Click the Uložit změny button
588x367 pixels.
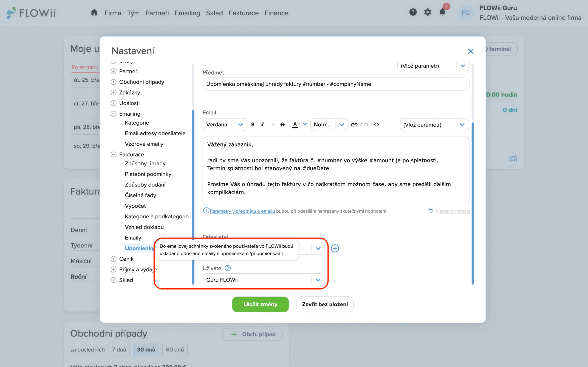tap(260, 304)
